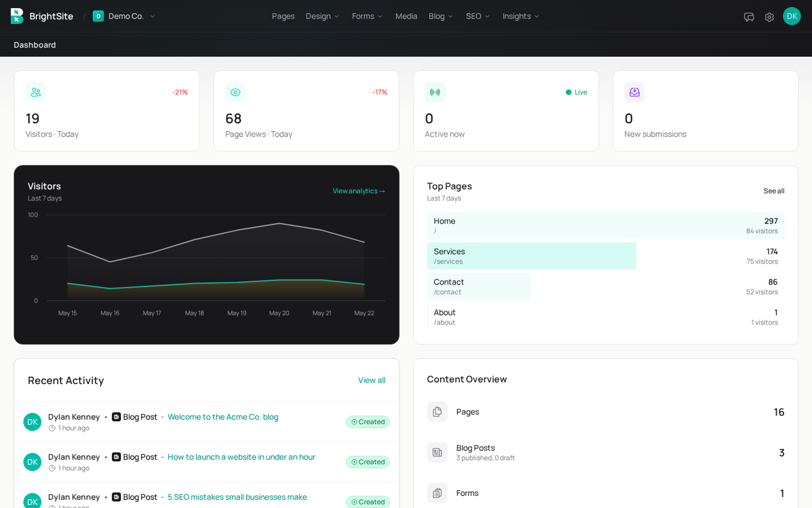Click the -21% visitors change value

tap(180, 92)
